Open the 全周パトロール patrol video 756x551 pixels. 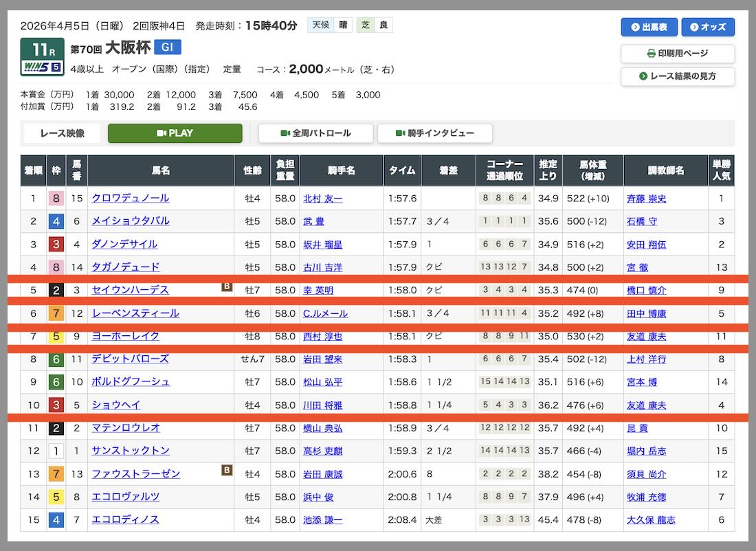(x=315, y=133)
